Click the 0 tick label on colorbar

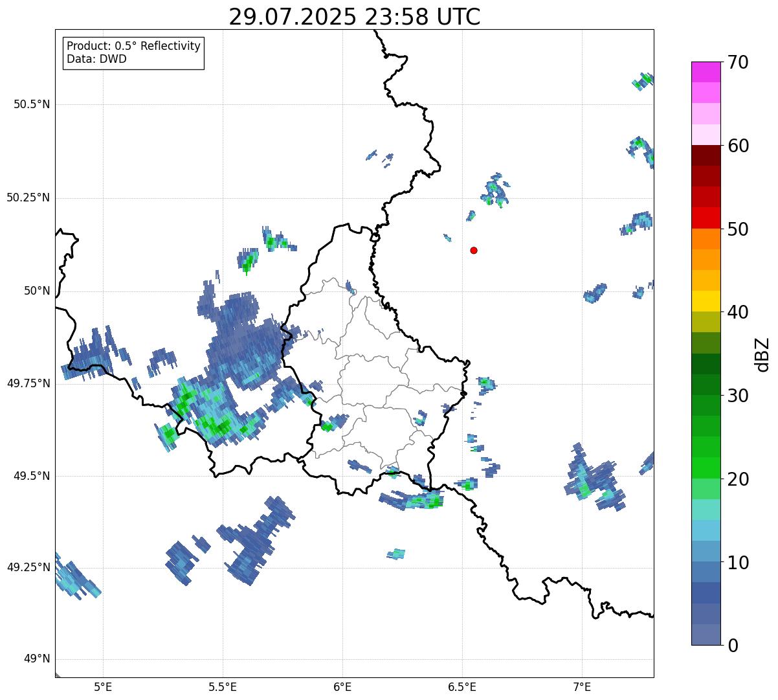tap(733, 646)
